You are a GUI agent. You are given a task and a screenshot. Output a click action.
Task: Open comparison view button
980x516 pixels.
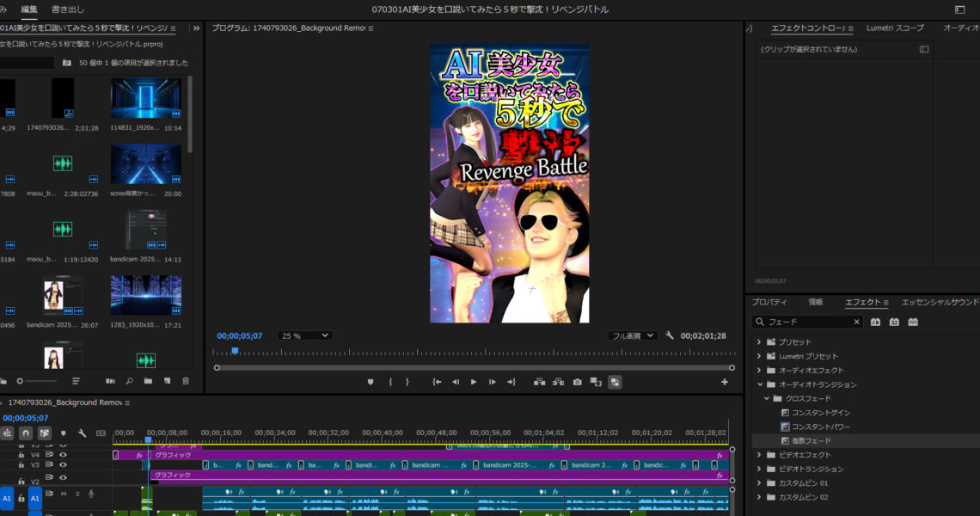(596, 382)
